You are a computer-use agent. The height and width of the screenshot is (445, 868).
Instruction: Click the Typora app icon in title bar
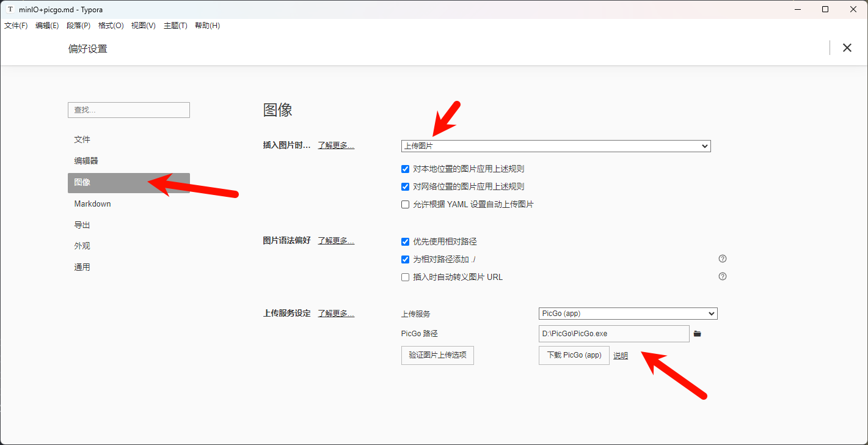[10, 9]
